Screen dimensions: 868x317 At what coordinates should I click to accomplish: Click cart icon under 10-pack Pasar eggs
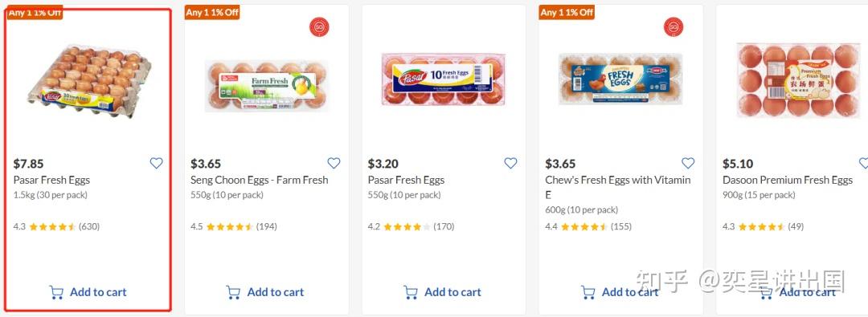tap(411, 292)
